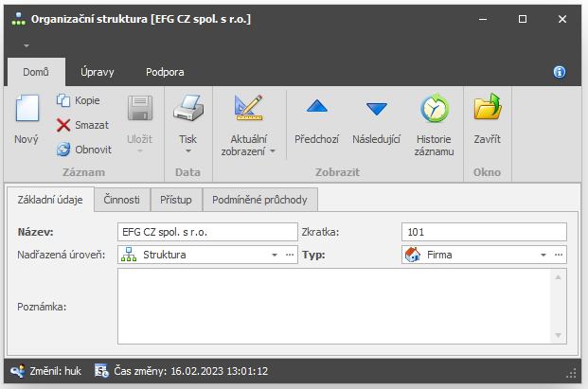Save the record with Uložit floppy icon
Screen dimensions: 588x389
(x=140, y=108)
